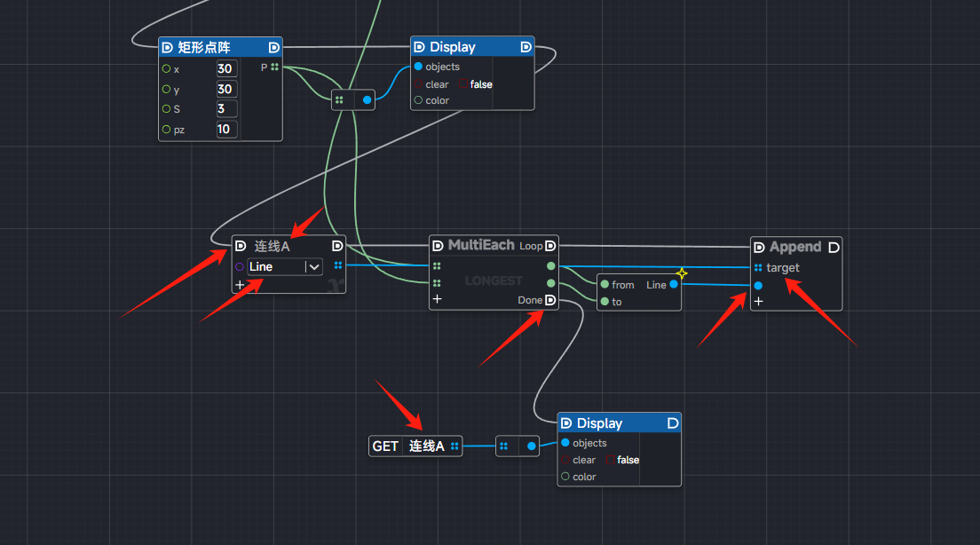
Task: Click the P output port of 矩形点阵
Action: click(x=275, y=67)
